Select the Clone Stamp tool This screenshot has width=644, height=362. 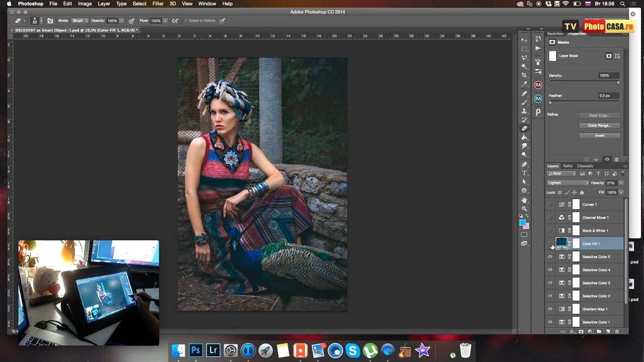click(524, 111)
